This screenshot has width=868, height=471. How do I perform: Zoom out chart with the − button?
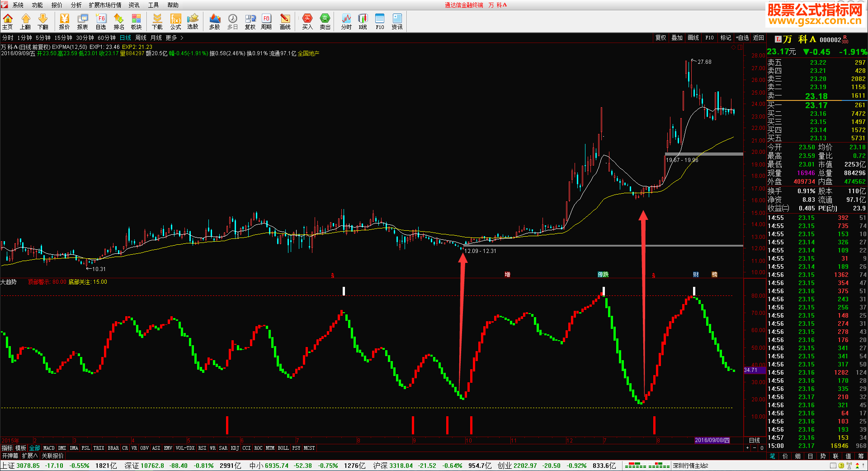click(x=755, y=448)
